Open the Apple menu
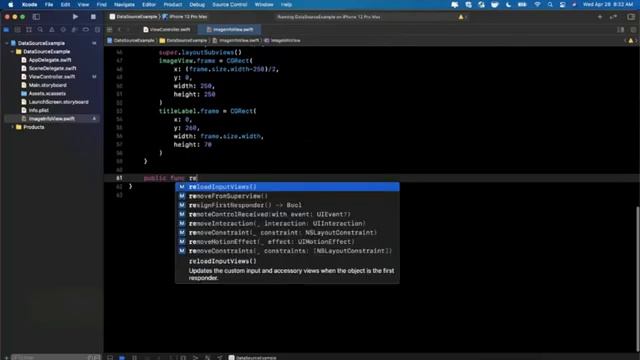The height and width of the screenshot is (360, 640). 11,4
